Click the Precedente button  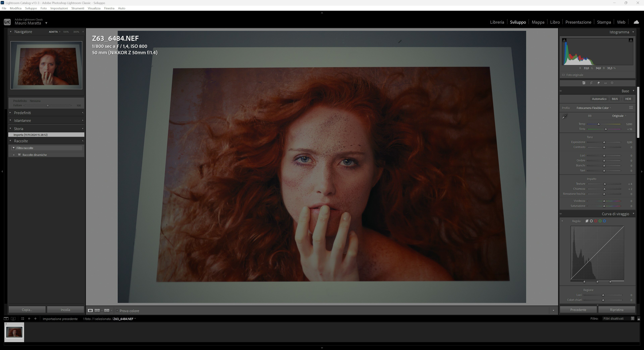tap(578, 310)
